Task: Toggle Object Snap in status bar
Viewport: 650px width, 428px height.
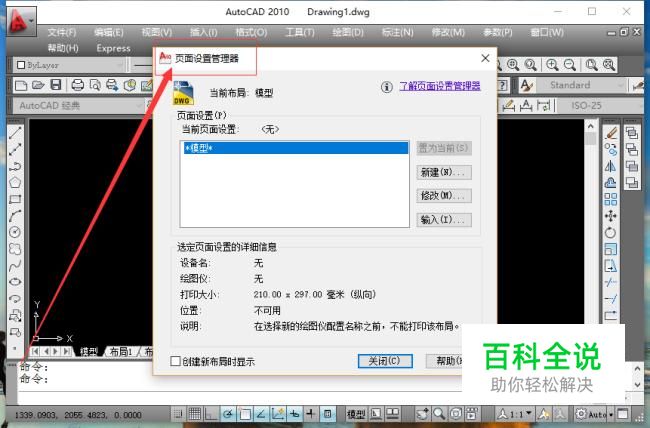Action: click(x=244, y=413)
